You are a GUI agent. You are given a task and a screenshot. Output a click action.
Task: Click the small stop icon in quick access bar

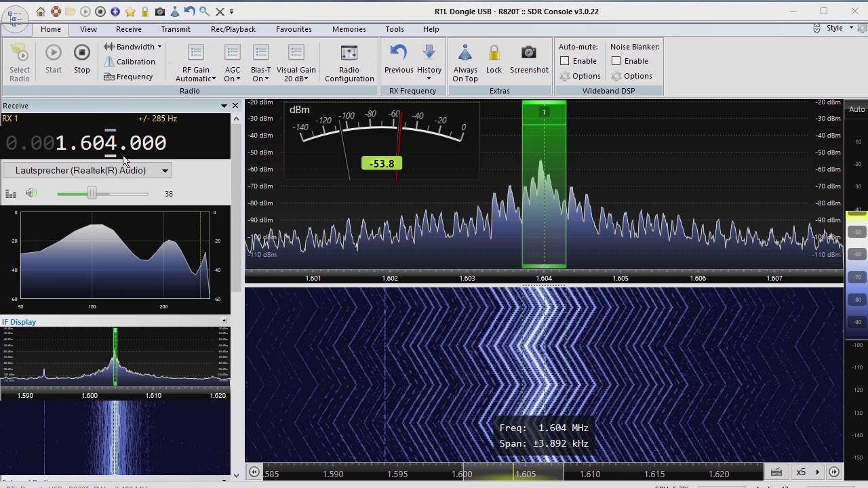[100, 12]
